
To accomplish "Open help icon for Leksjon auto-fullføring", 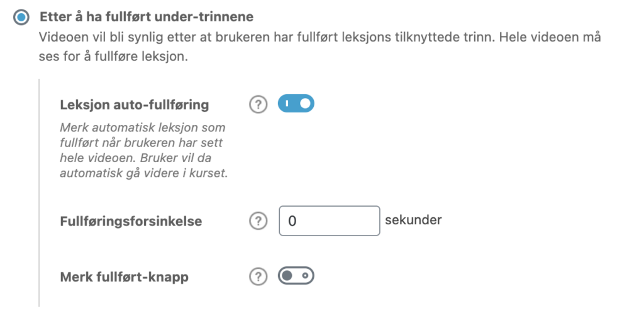I will click(x=258, y=105).
